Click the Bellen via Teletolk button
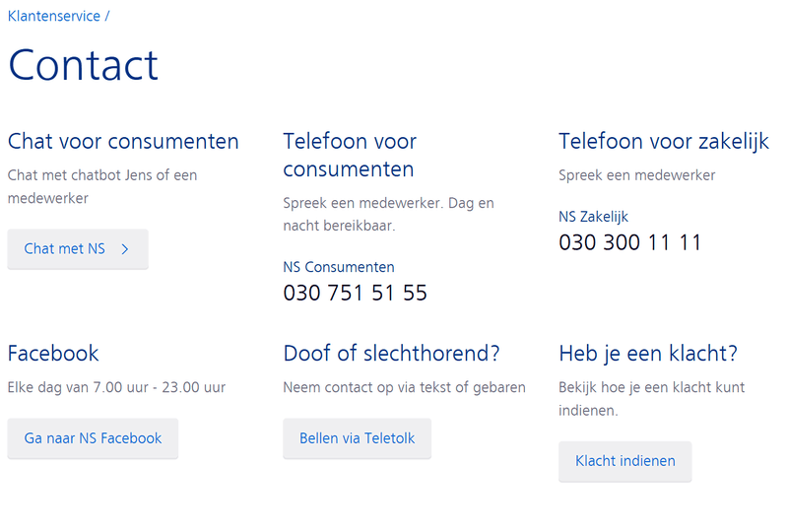 (x=357, y=438)
